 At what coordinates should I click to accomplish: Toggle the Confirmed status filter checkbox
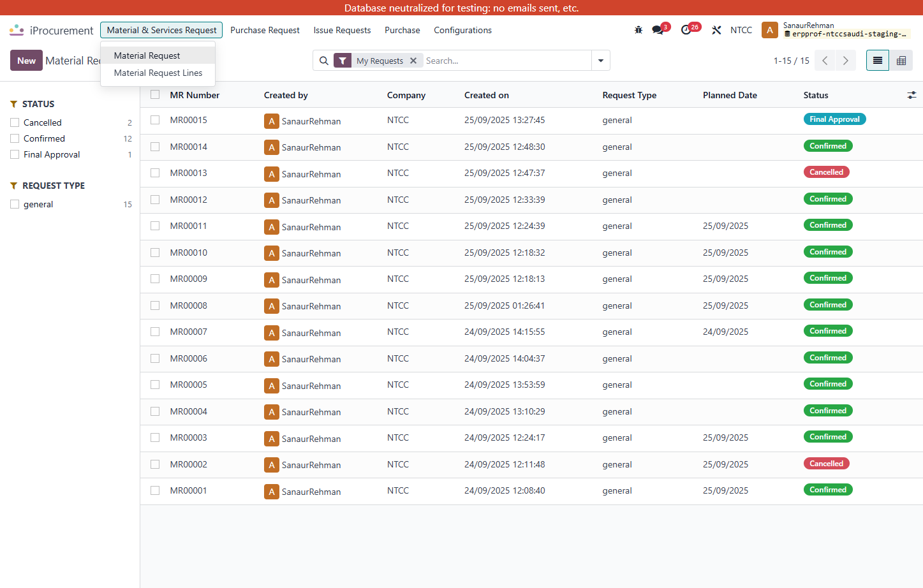(x=15, y=138)
